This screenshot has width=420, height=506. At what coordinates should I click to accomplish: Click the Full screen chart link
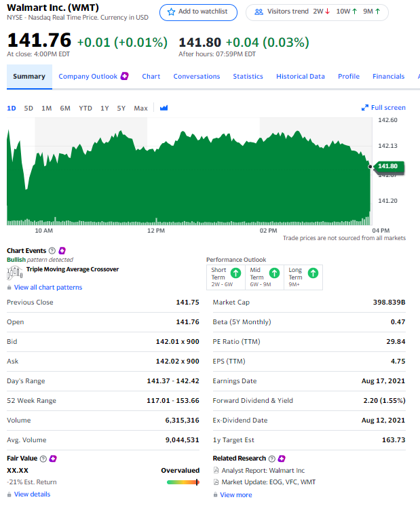point(383,108)
